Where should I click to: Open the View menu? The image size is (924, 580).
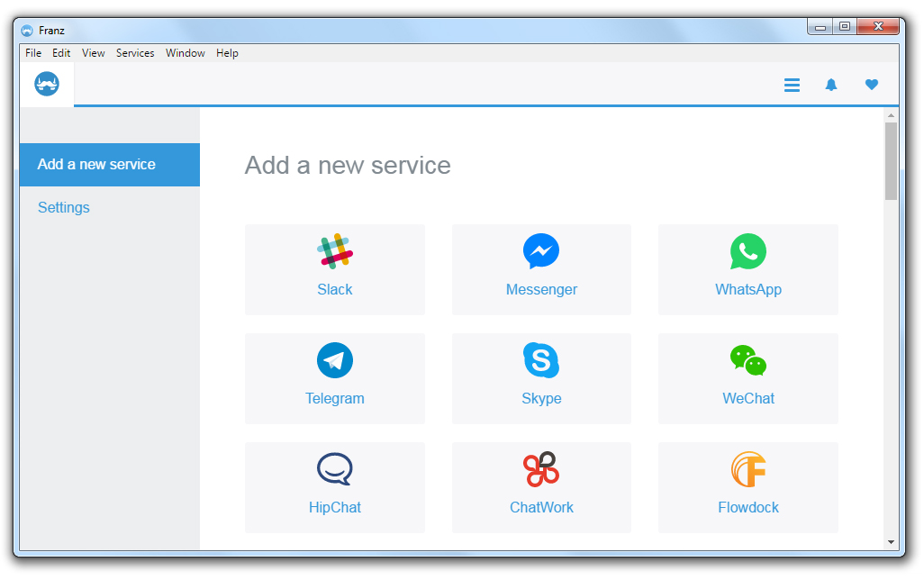[93, 53]
